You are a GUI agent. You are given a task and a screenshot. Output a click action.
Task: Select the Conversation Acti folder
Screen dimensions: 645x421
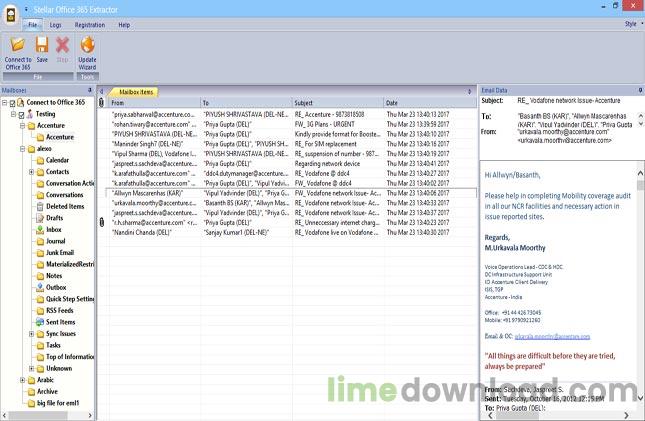[70, 183]
